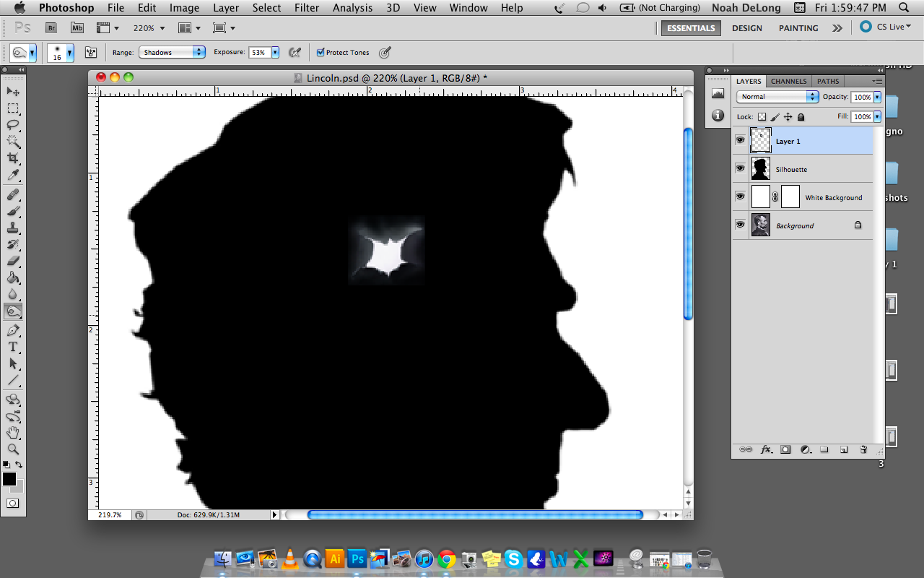
Task: Open the Tool Preset picker
Action: (24, 53)
